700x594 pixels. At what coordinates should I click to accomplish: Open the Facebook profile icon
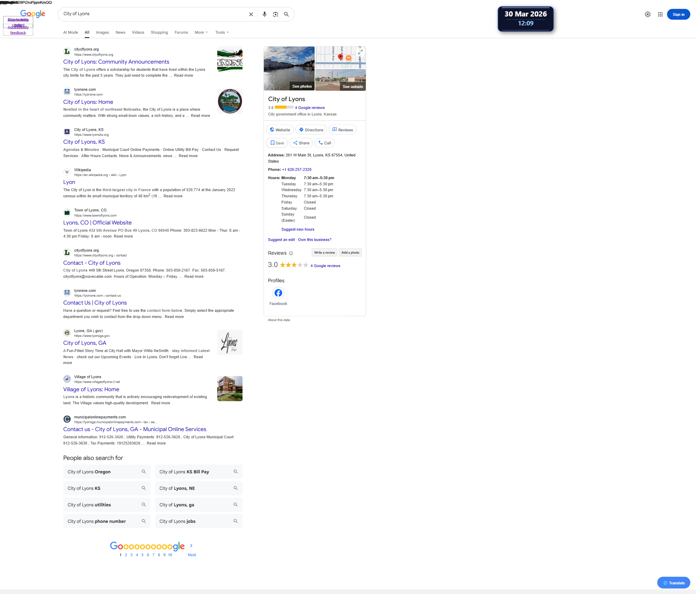tap(278, 293)
